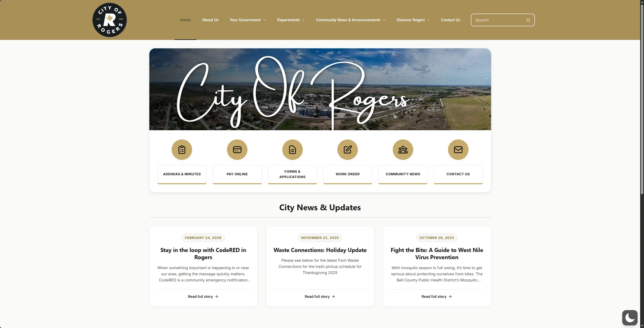This screenshot has width=644, height=328.
Task: Click the Work Order pencil icon
Action: pyautogui.click(x=347, y=149)
